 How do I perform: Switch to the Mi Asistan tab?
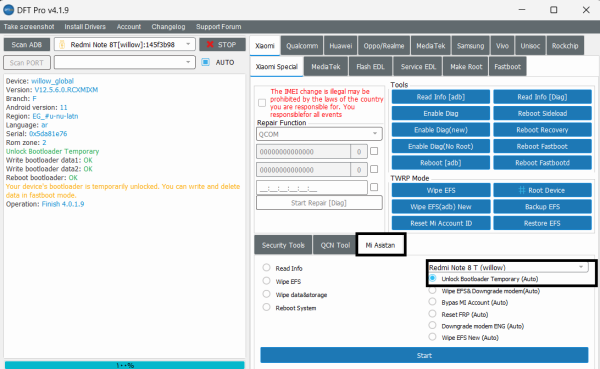380,245
